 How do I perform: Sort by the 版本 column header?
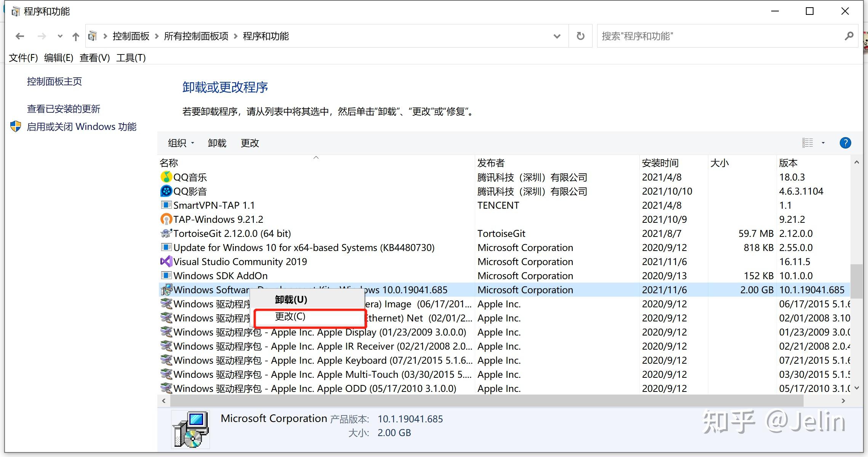pos(813,163)
